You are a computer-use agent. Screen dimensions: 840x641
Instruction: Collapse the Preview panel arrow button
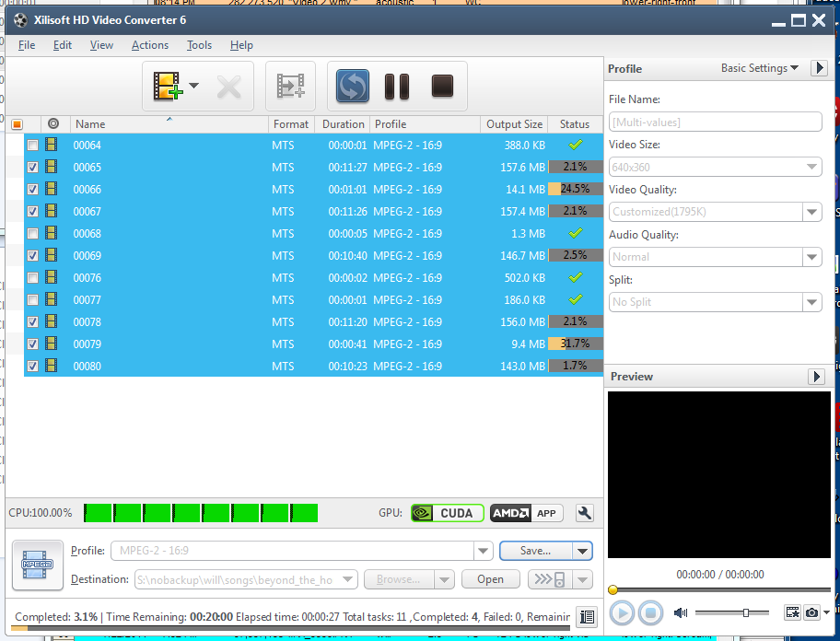click(816, 377)
